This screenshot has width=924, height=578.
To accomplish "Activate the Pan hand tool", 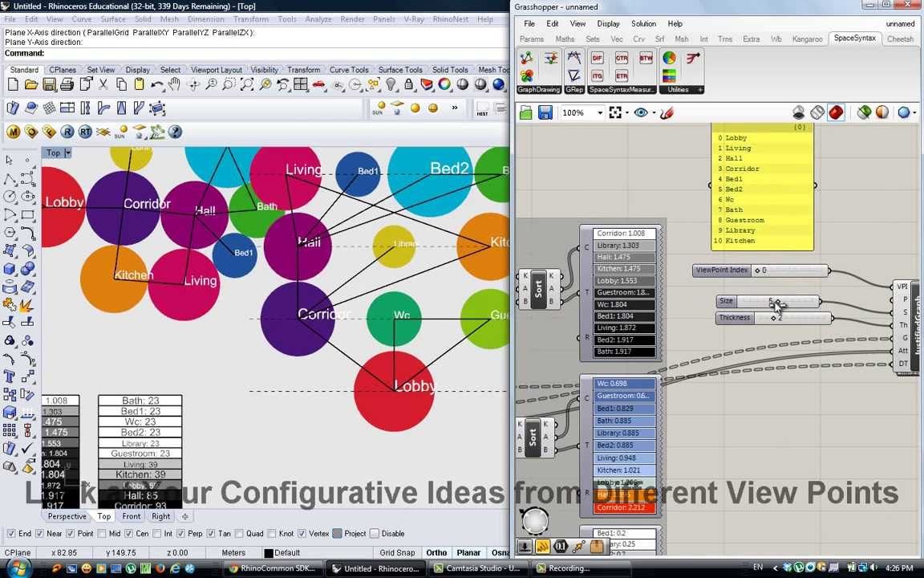I will [x=174, y=84].
